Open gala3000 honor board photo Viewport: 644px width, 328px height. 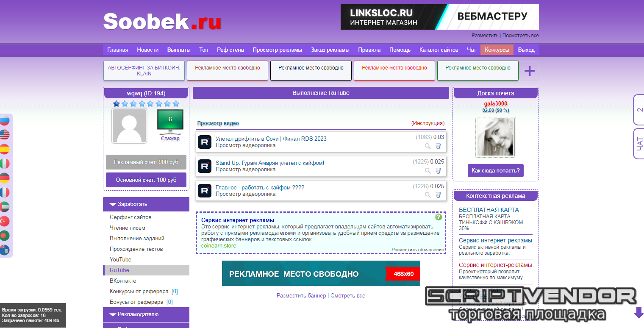click(x=496, y=137)
